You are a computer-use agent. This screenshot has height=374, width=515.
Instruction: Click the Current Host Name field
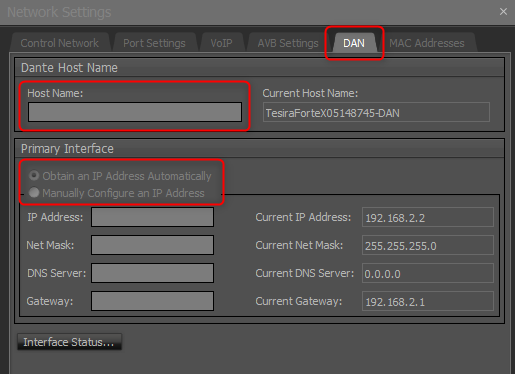click(x=376, y=112)
